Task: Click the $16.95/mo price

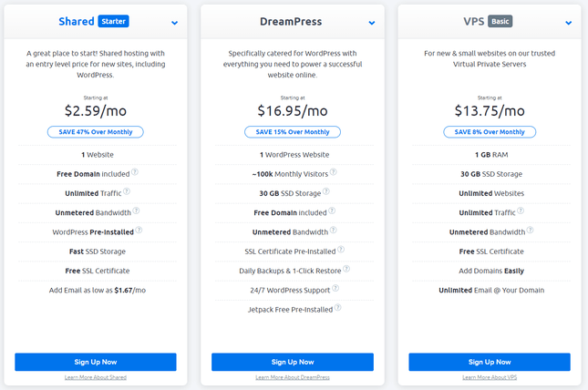Action: pyautogui.click(x=293, y=111)
